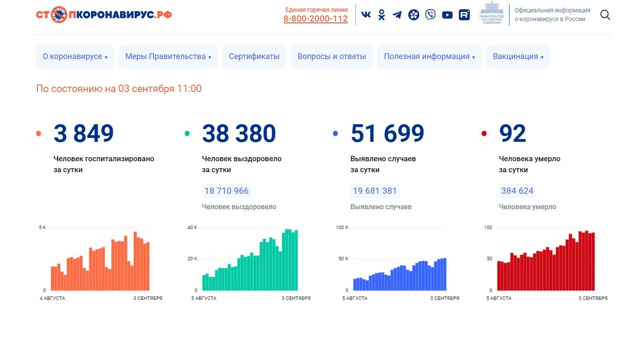Click the blue dot beside 51 699
The width and height of the screenshot is (644, 340).
coord(336,133)
